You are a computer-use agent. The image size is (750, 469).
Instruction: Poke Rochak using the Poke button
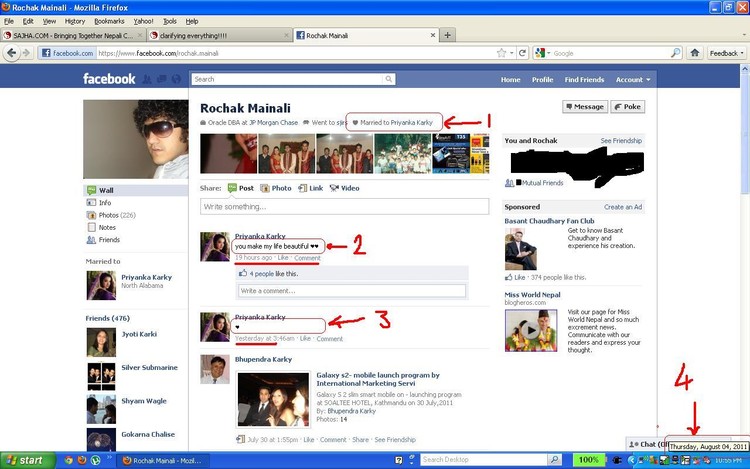click(x=628, y=106)
